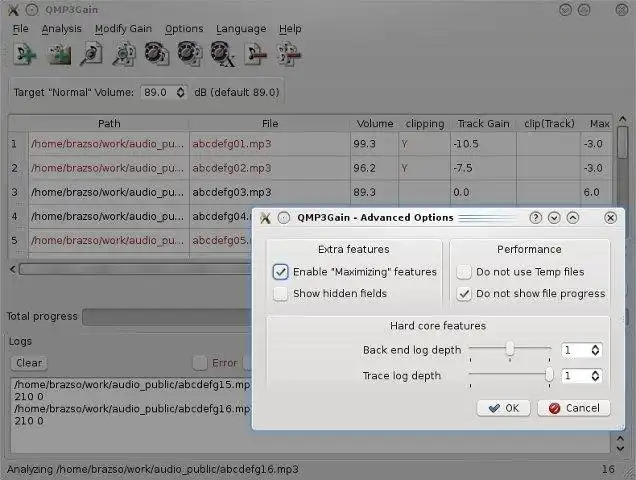Click the Back end log depth slider handle

510,349
